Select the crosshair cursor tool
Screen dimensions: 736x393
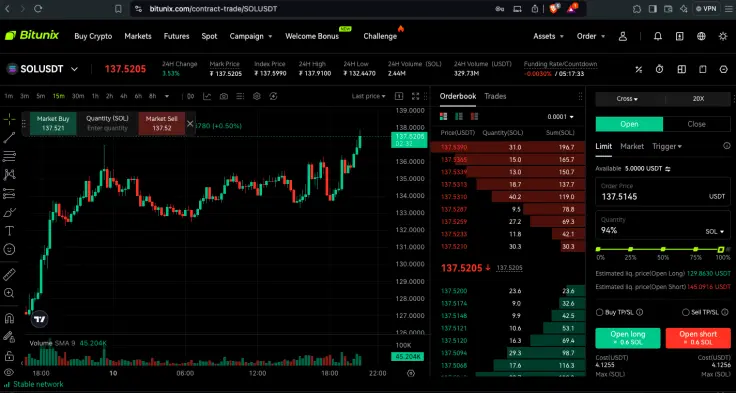pyautogui.click(x=9, y=119)
